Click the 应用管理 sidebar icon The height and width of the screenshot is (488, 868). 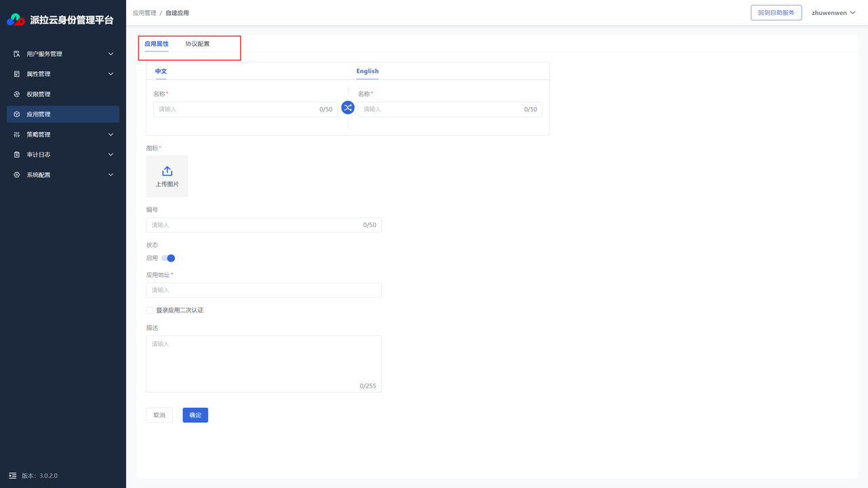tap(17, 115)
